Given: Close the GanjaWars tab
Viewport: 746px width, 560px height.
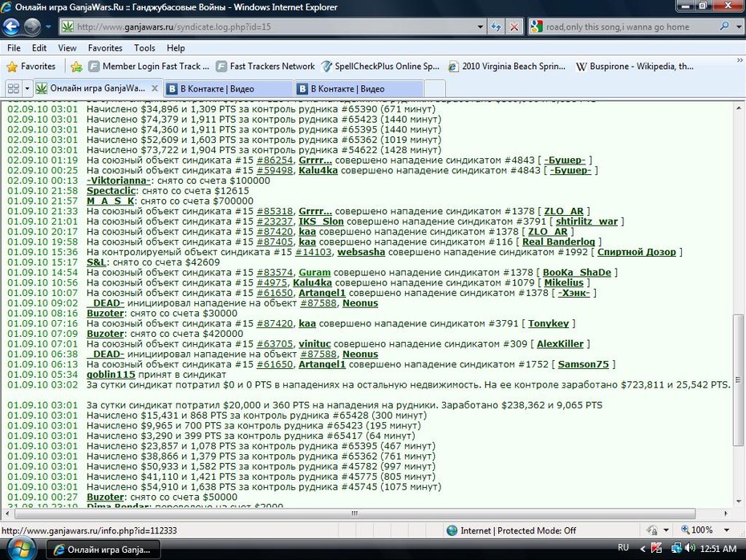Looking at the screenshot, I should (155, 88).
